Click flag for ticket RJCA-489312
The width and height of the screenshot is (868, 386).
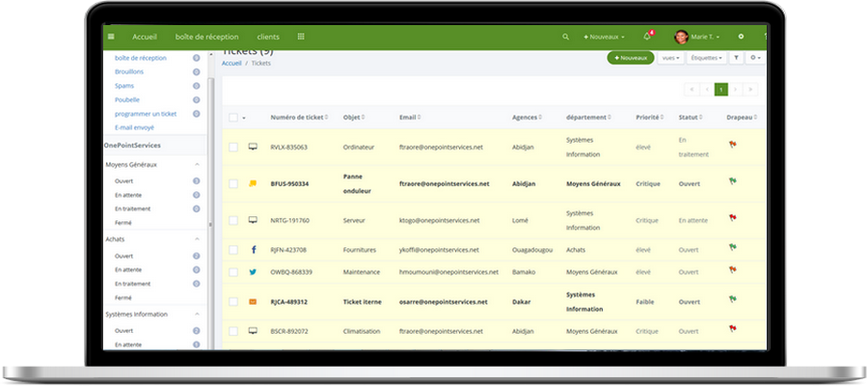(733, 299)
